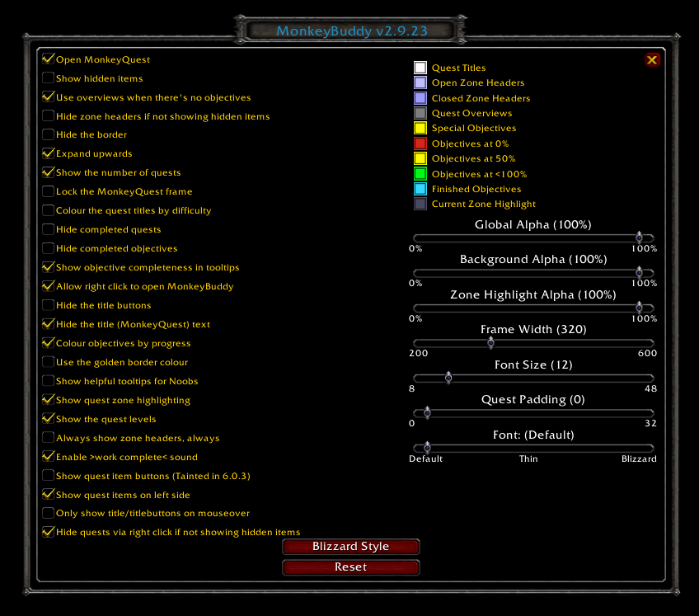The image size is (699, 616).
Task: Click the Objectives at 0% red swatch
Action: 420,143
